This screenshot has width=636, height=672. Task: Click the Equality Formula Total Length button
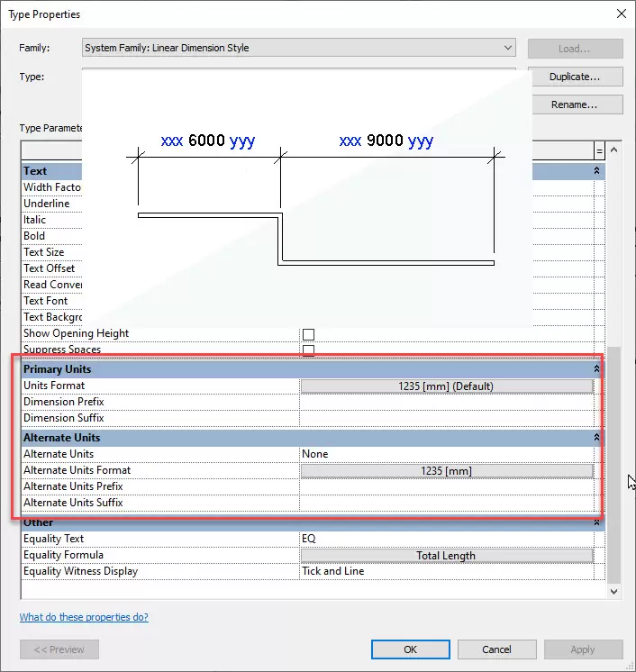(446, 556)
